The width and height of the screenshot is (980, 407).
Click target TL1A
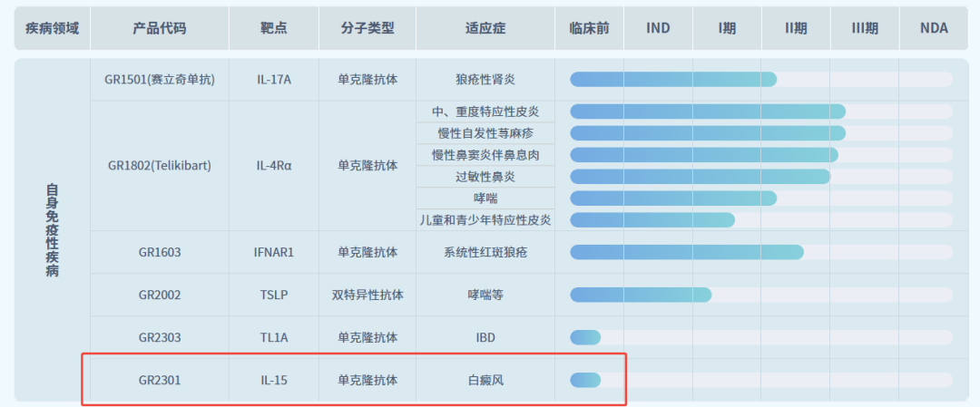click(x=274, y=338)
